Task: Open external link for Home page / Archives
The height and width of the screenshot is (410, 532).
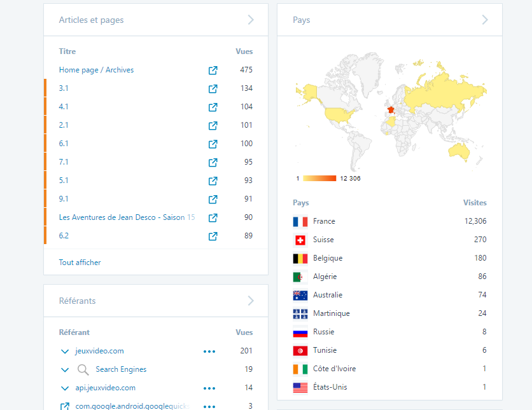Action: pyautogui.click(x=213, y=70)
